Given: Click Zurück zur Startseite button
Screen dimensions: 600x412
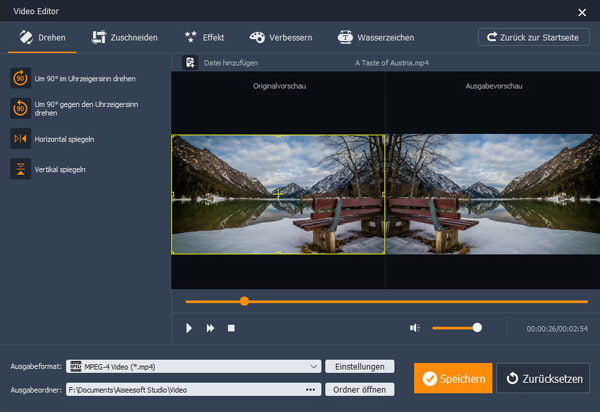Looking at the screenshot, I should 533,37.
